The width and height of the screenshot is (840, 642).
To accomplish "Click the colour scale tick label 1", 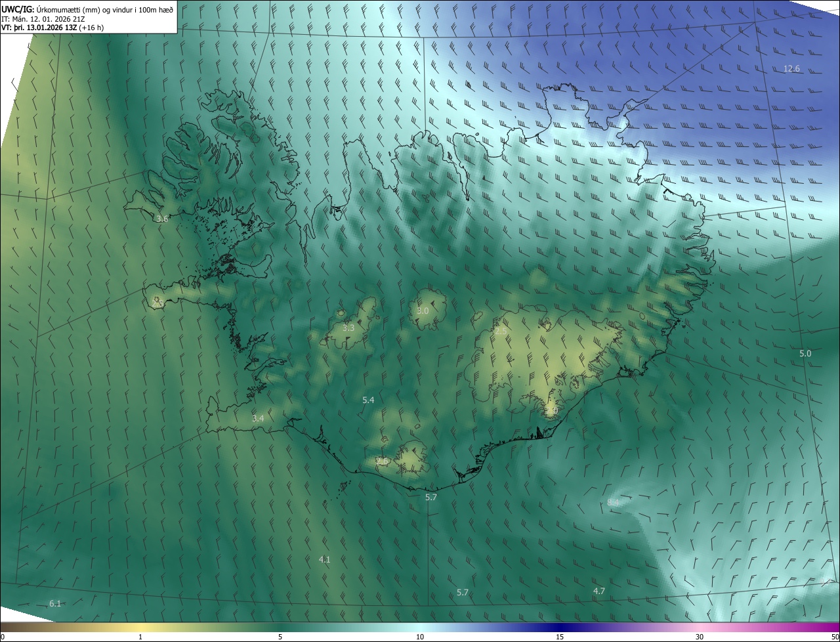I will point(141,637).
